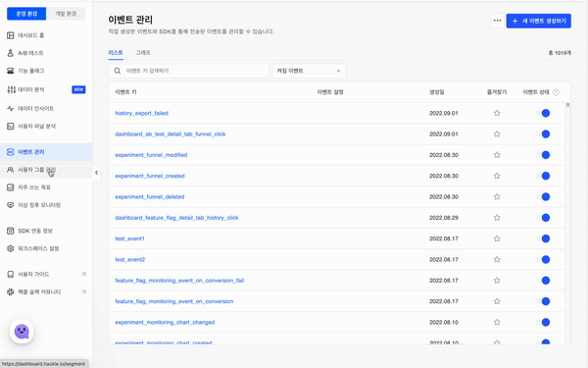Open experiment_monitoring_chart_changed event link
The width and height of the screenshot is (588, 368).
(165, 322)
